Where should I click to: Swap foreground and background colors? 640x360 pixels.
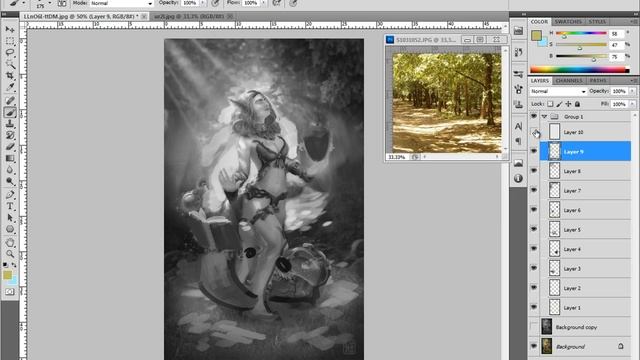point(14,265)
